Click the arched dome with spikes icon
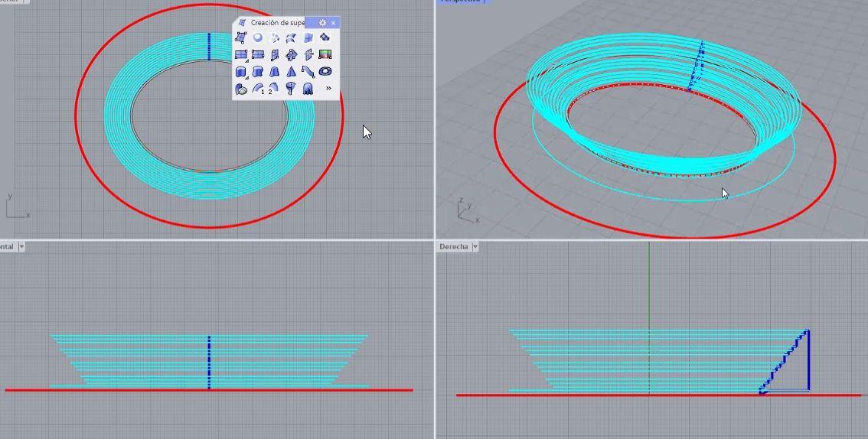Viewport: 868px width, 439px height. tap(308, 89)
